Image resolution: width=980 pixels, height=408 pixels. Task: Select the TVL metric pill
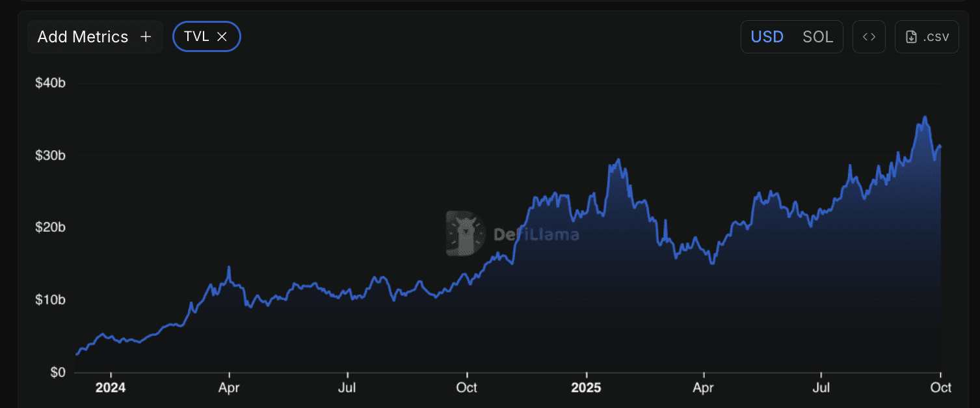[206, 36]
